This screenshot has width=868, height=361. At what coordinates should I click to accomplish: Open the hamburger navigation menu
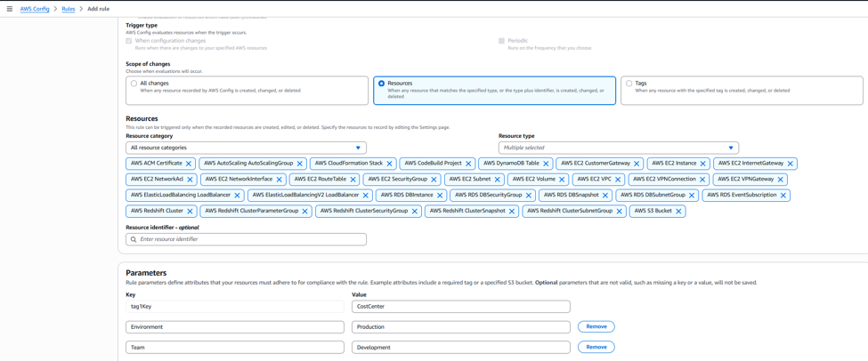9,9
